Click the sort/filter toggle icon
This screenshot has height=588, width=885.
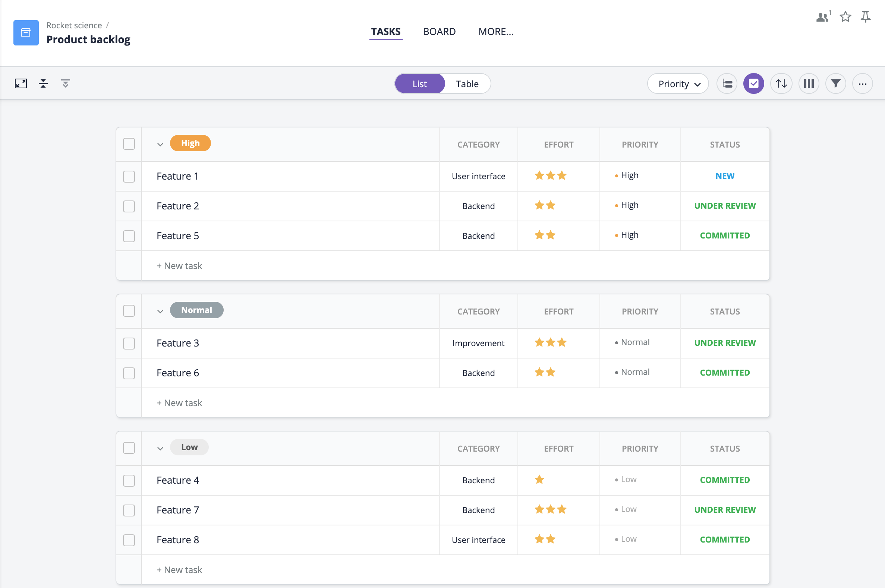781,83
